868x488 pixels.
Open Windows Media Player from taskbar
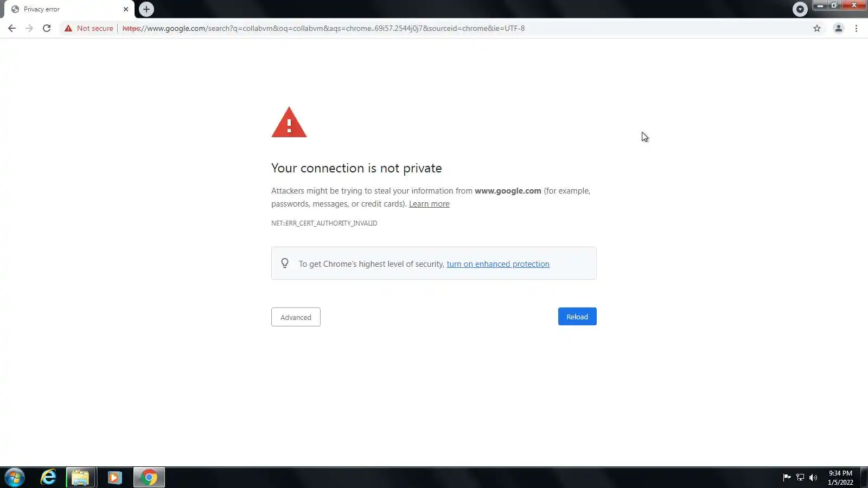tap(114, 478)
